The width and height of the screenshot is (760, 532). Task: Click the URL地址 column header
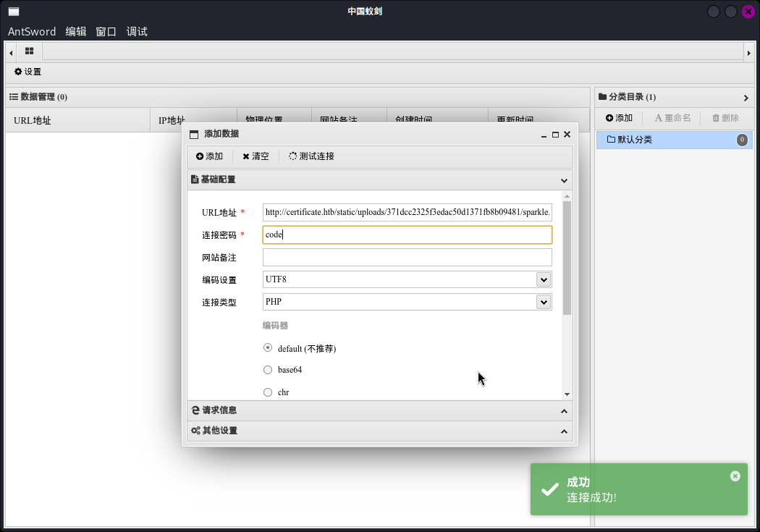(77, 120)
